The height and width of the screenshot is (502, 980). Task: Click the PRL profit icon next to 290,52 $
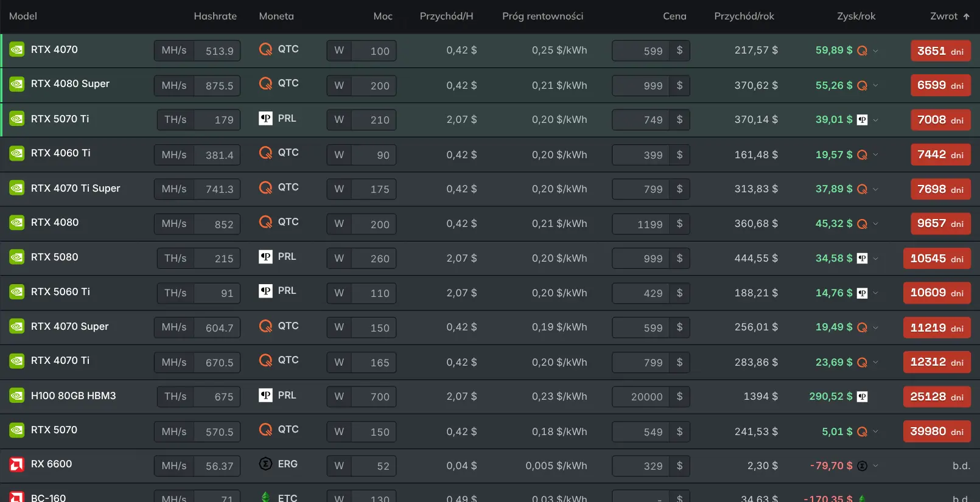pyautogui.click(x=862, y=397)
